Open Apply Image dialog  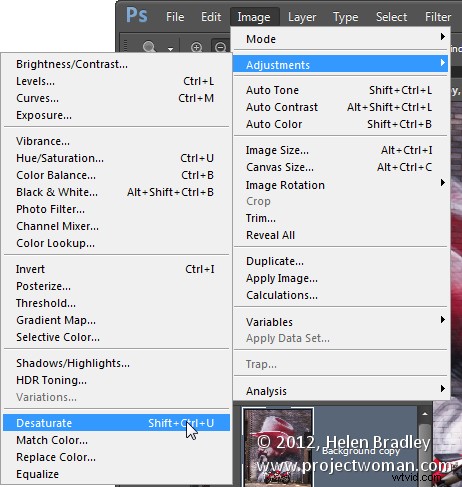(x=340, y=278)
